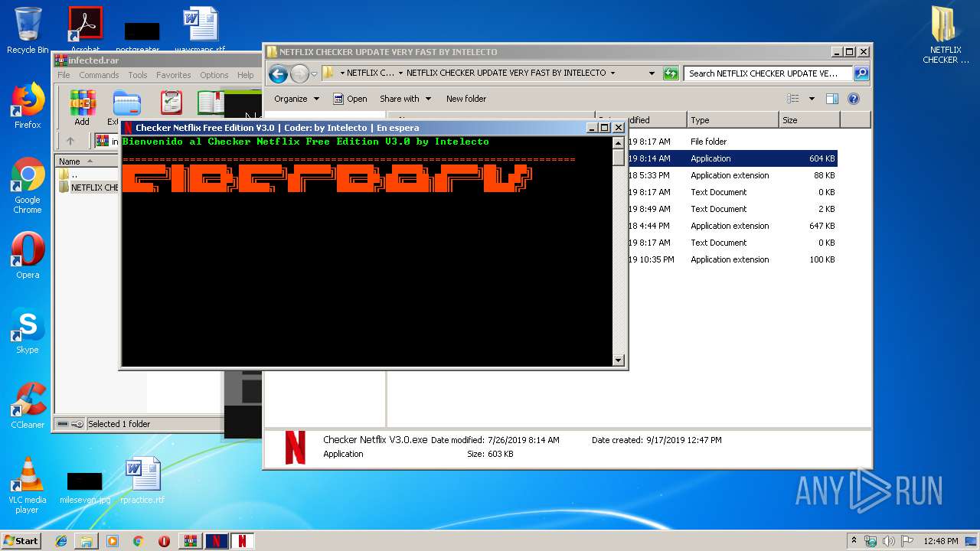
Task: Click Open button in Explorer toolbar
Action: point(350,99)
